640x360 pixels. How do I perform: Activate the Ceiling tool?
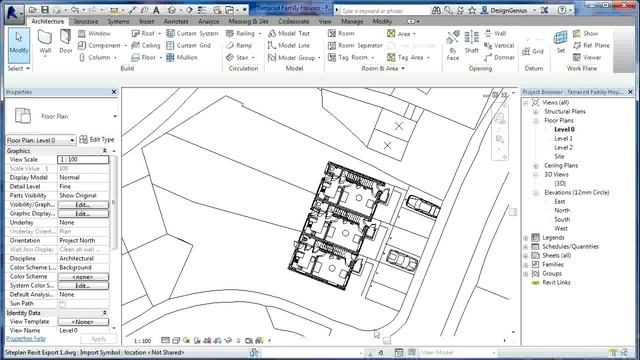coord(146,45)
